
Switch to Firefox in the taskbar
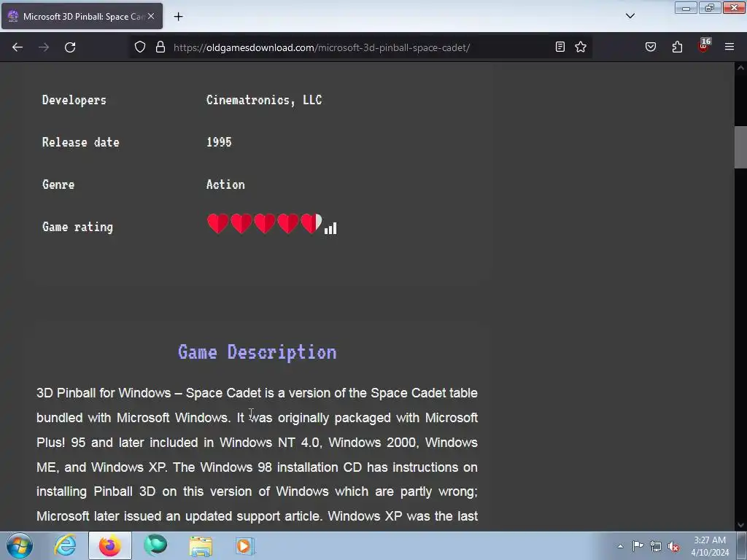109,545
